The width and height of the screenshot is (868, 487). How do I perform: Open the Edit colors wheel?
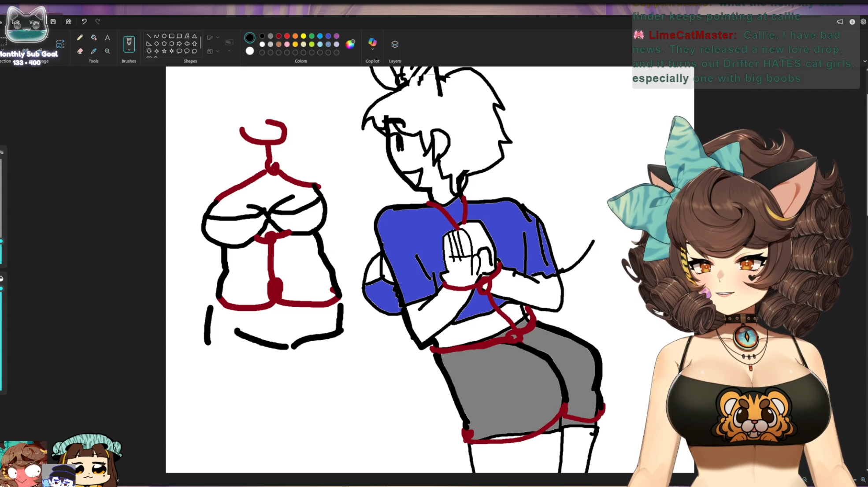coord(350,44)
